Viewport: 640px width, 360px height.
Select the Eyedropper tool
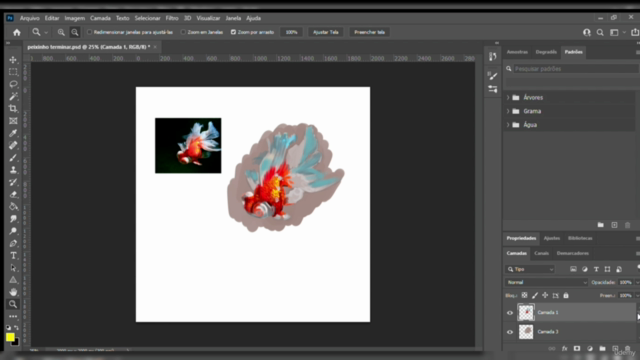pos(13,133)
